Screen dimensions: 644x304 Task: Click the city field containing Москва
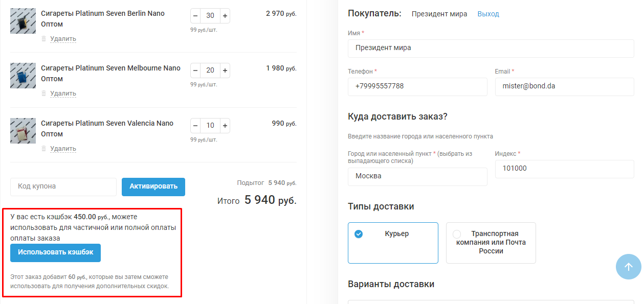click(417, 176)
